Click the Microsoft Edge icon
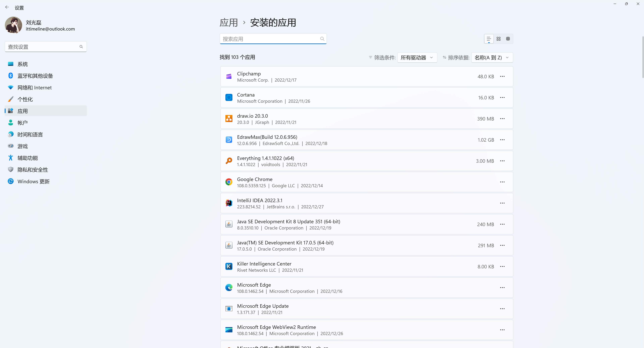Image resolution: width=644 pixels, height=348 pixels. [229, 287]
